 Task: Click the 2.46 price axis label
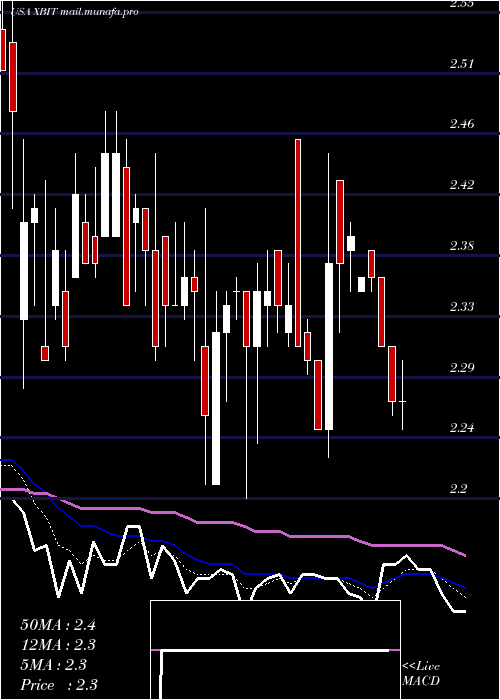pos(462,124)
